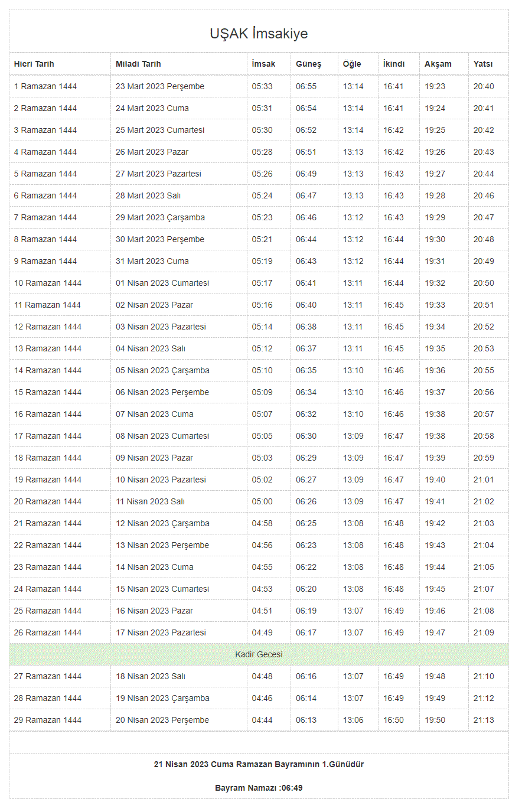This screenshot has width=522, height=812.
Task: Select the 29 Ramazan 1444 cell
Action: click(48, 720)
